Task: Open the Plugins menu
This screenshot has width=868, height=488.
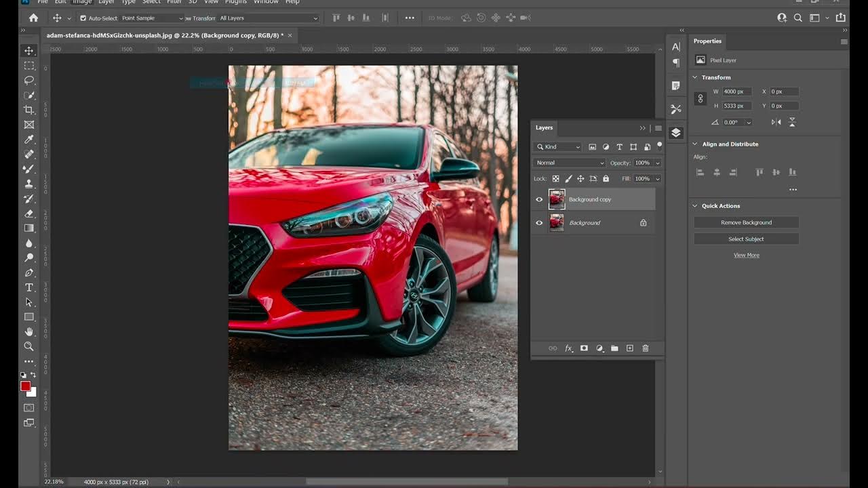Action: pyautogui.click(x=235, y=3)
